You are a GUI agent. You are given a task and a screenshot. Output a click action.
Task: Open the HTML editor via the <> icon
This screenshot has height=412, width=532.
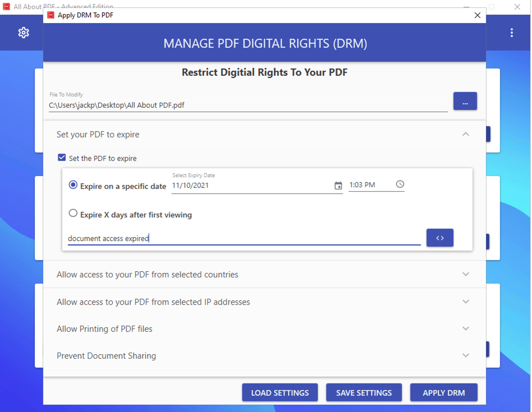click(x=440, y=238)
